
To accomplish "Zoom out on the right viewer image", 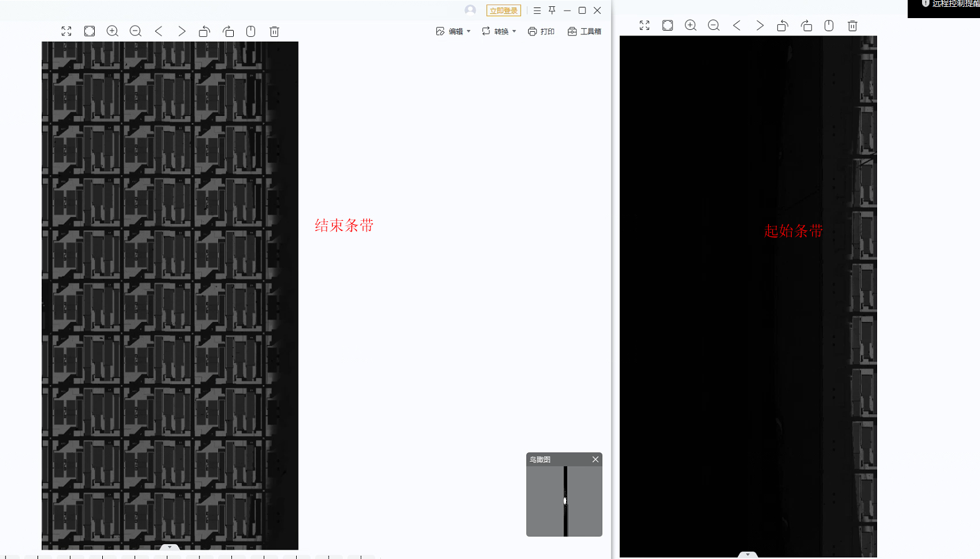I will click(x=714, y=26).
